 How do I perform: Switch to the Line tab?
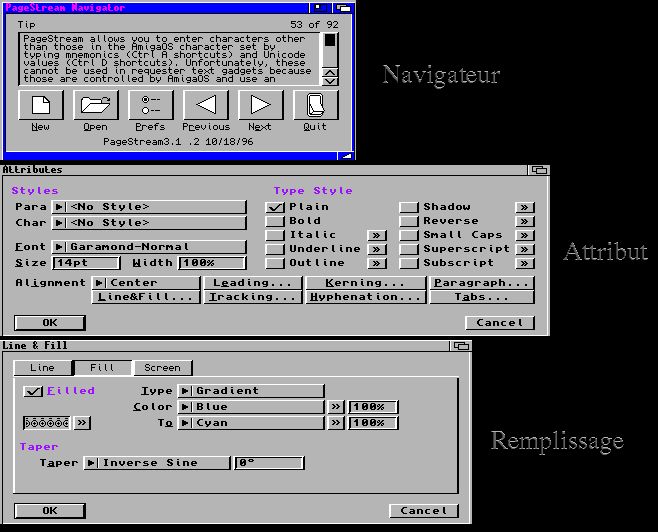click(42, 368)
